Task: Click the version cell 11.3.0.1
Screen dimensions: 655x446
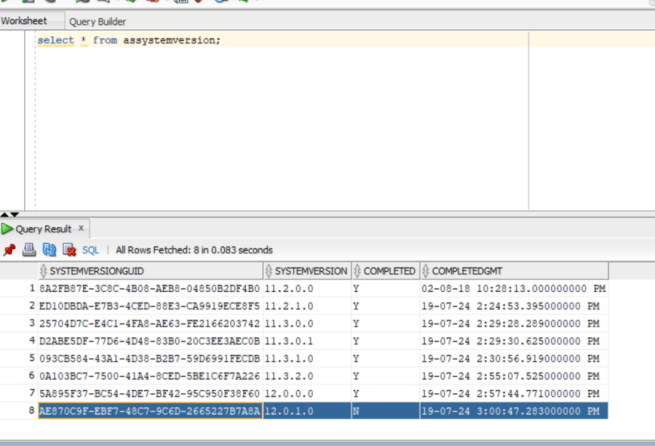Action: [x=307, y=341]
